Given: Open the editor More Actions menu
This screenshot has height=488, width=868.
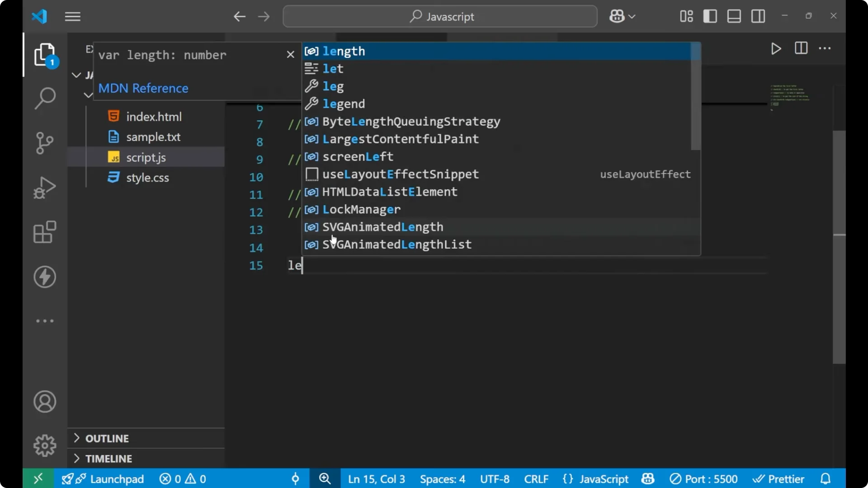Looking at the screenshot, I should point(826,48).
